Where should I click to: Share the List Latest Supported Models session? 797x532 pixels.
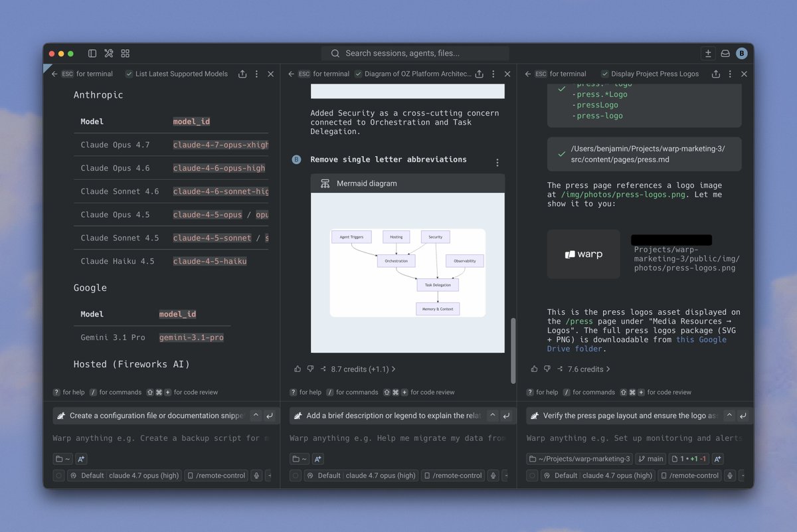coord(242,74)
